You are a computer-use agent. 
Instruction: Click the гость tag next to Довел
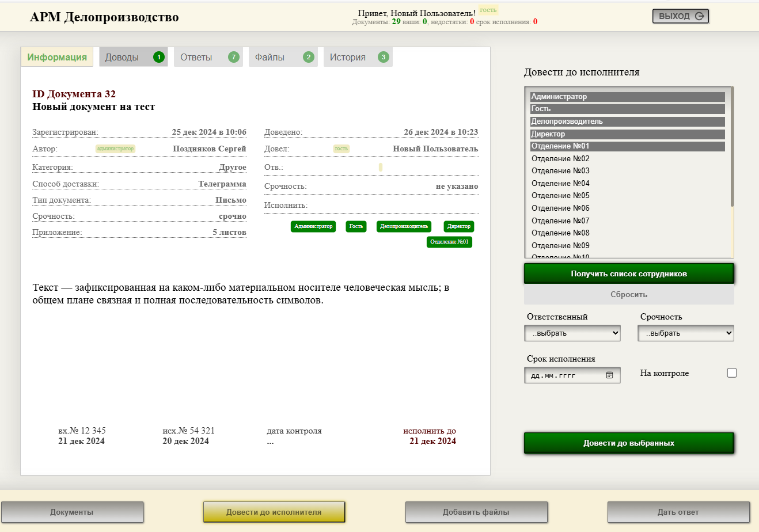click(341, 149)
